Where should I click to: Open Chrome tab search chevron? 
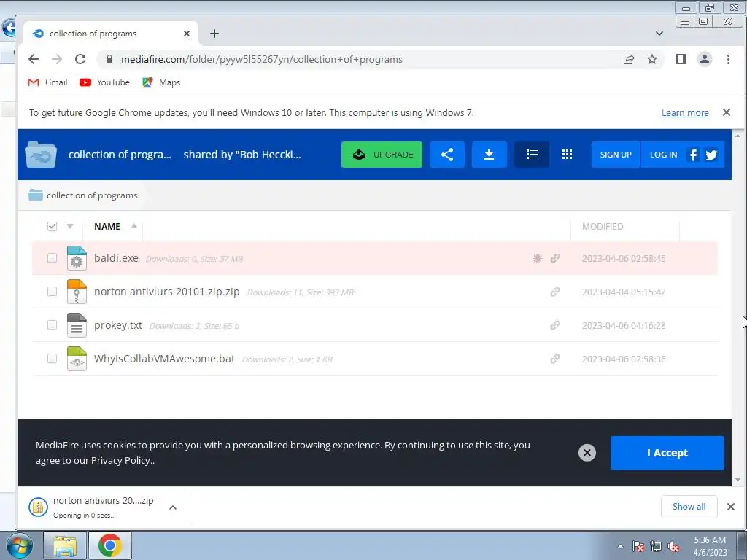[x=659, y=34]
